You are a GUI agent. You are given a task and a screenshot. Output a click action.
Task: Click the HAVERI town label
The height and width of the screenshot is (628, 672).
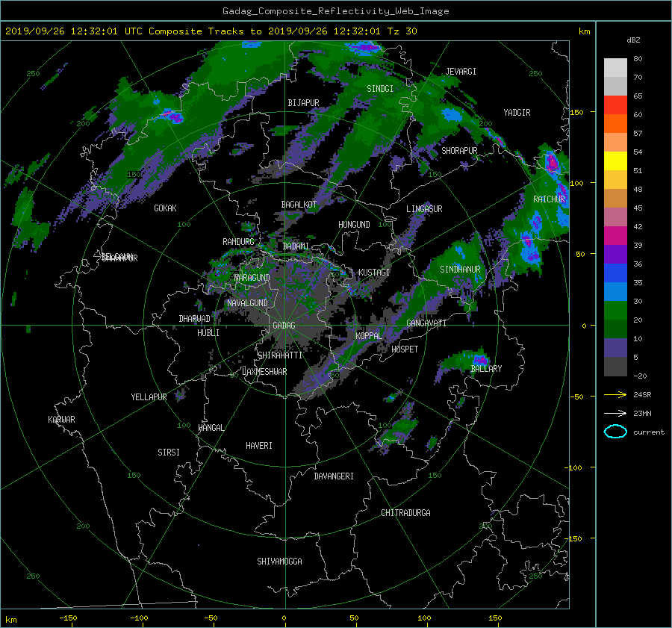coord(259,445)
